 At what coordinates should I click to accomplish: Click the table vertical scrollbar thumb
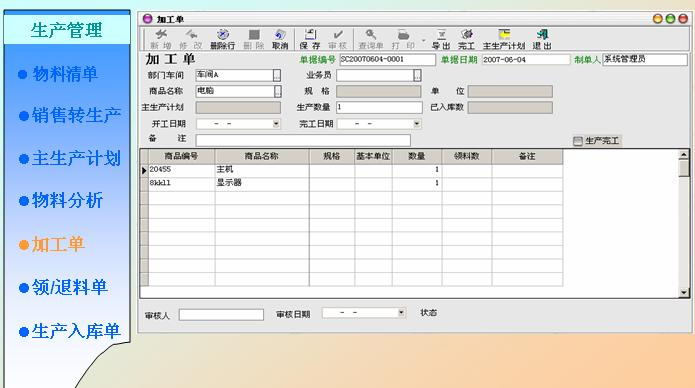tap(683, 169)
